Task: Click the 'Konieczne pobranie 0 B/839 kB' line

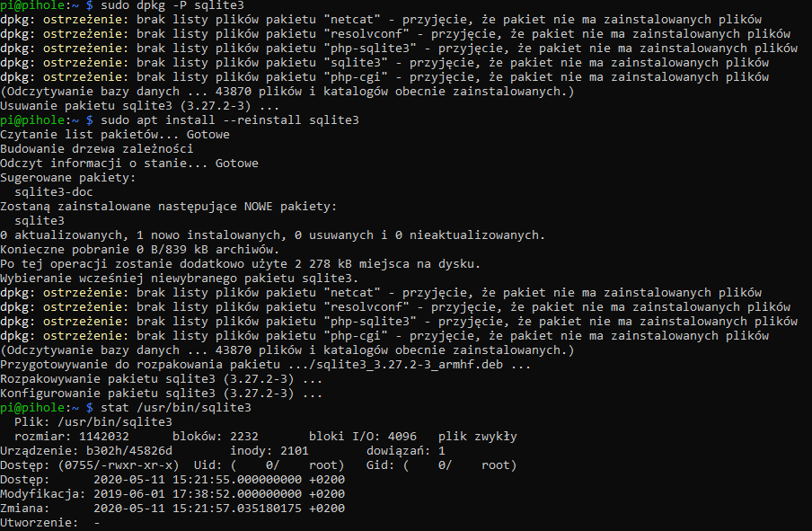Action: tap(140, 250)
